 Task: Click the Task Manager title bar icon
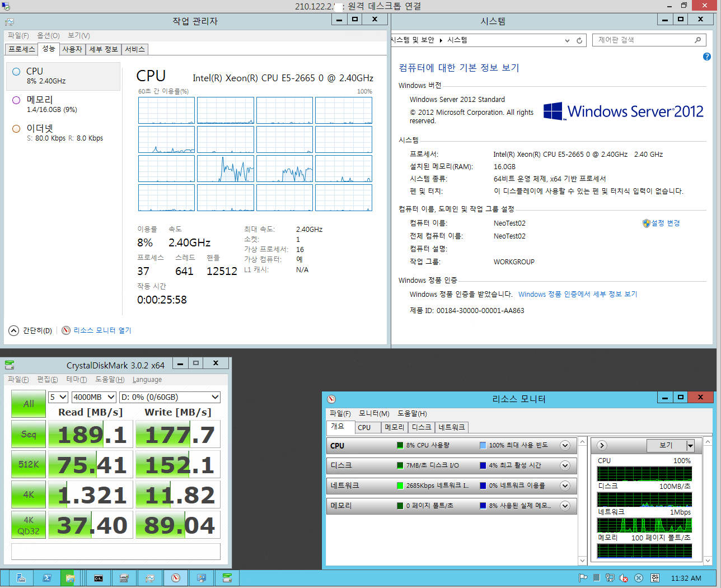10,21
